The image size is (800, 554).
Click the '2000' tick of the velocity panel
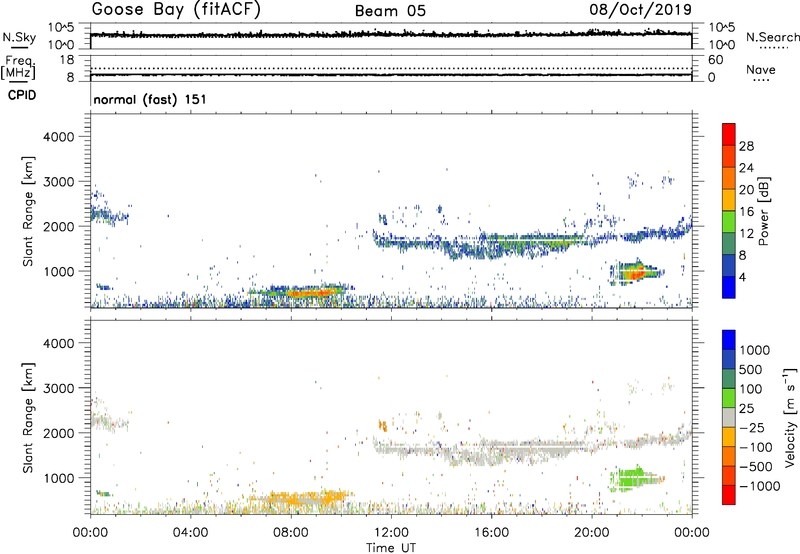[x=59, y=433]
